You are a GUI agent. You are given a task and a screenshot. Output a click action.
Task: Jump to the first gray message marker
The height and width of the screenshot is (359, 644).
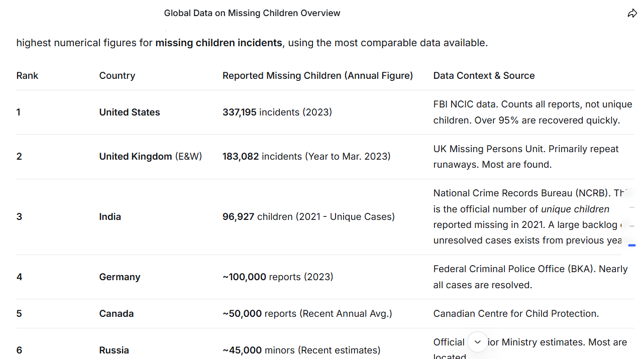[x=632, y=207]
